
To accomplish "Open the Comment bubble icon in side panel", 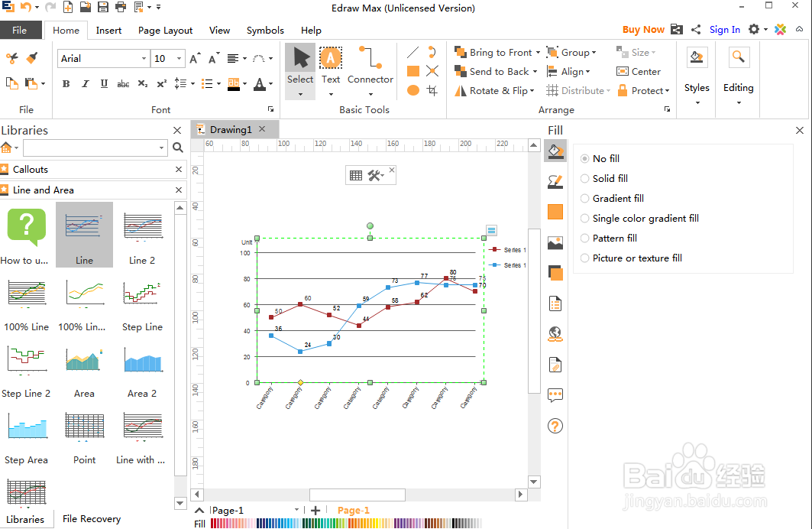I will pos(555,395).
